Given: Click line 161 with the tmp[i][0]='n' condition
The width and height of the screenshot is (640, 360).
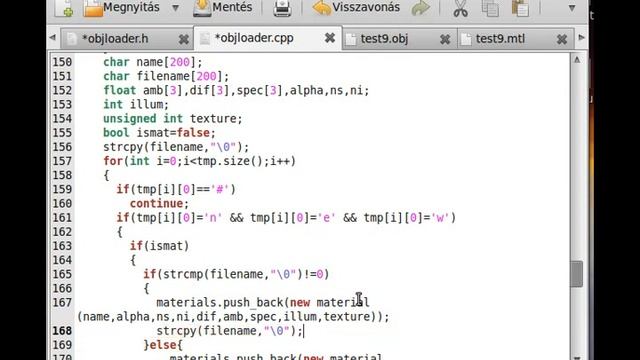Looking at the screenshot, I should click(x=286, y=218).
